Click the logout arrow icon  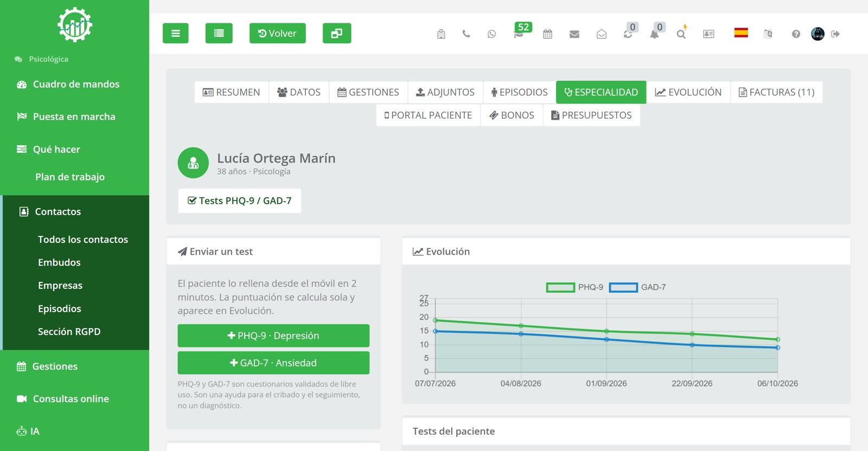835,34
